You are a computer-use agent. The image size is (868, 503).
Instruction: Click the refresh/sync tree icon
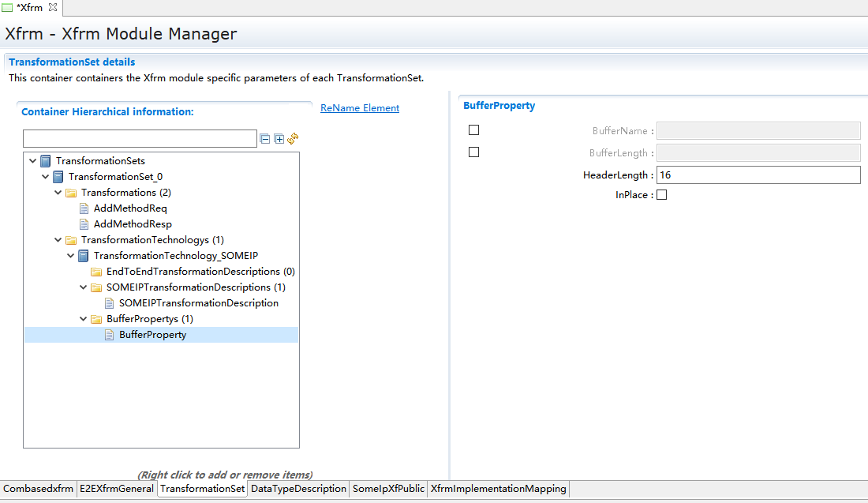point(293,139)
